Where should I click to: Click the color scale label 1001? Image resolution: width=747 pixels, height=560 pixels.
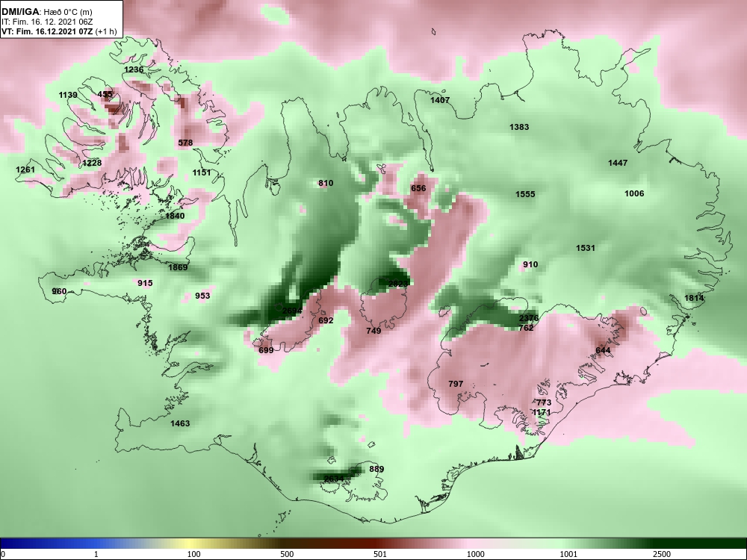coord(569,554)
